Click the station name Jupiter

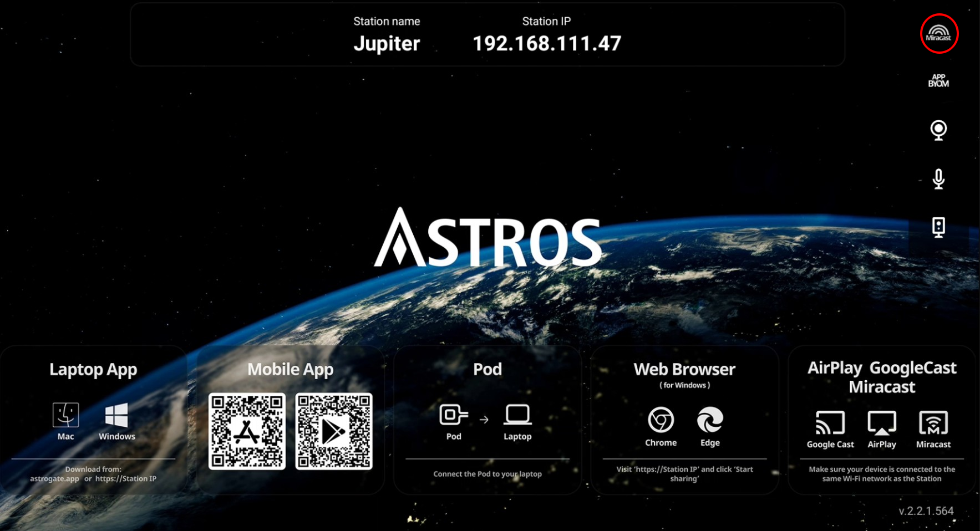coord(387,43)
